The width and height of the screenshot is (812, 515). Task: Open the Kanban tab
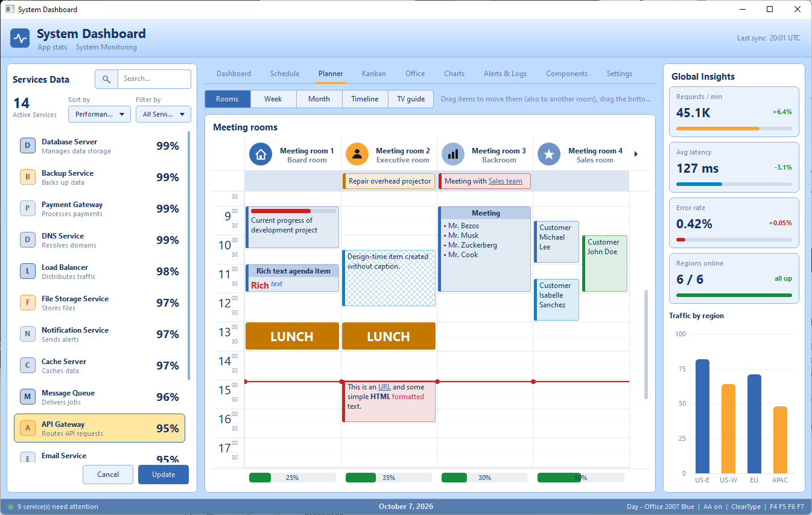[374, 74]
